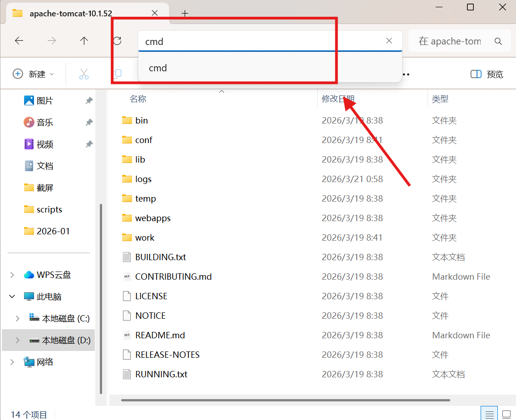
Task: Sort by the 名称 column header
Action: click(x=138, y=99)
